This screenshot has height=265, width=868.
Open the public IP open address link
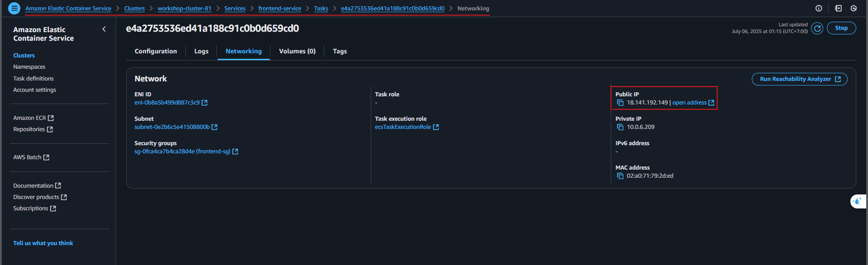689,103
